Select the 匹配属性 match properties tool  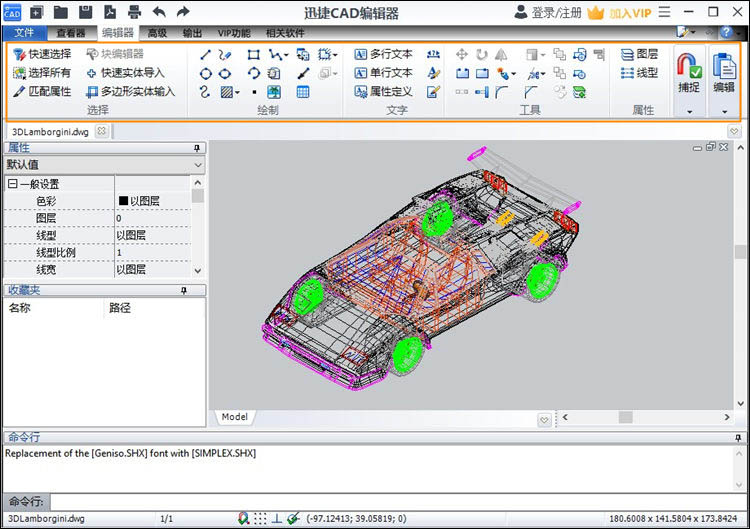pos(42,91)
